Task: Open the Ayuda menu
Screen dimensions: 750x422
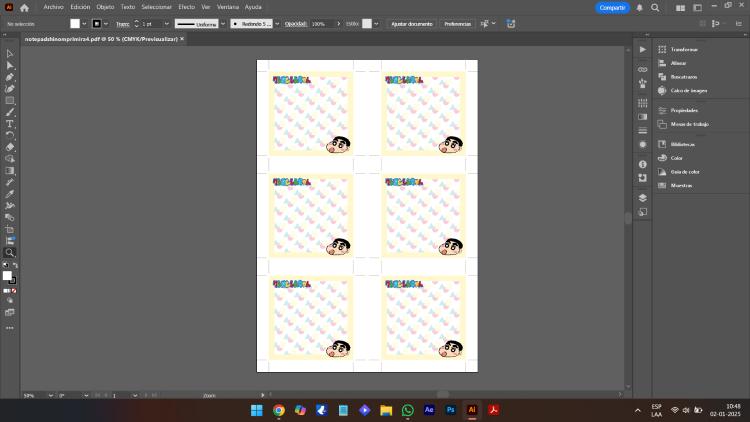Action: coord(253,7)
